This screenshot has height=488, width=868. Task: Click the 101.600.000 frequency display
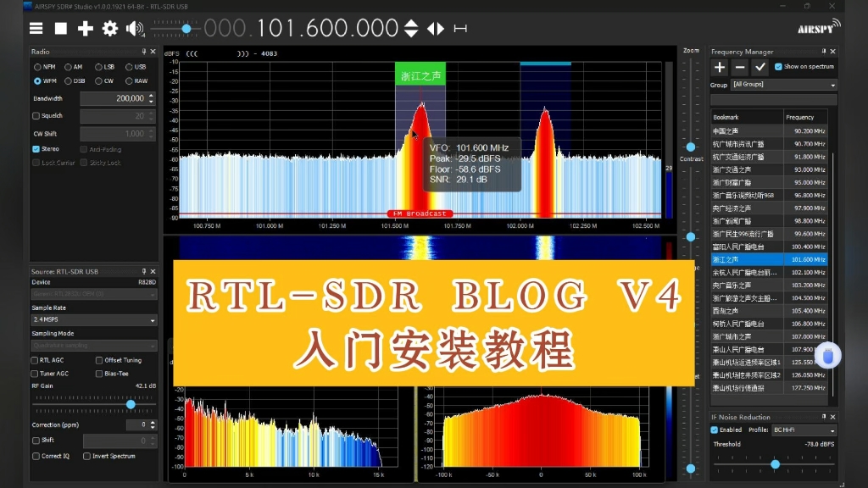click(x=301, y=28)
